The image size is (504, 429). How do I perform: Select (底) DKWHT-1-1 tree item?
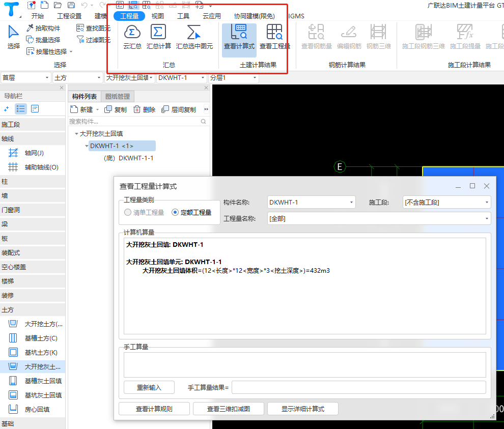point(129,158)
